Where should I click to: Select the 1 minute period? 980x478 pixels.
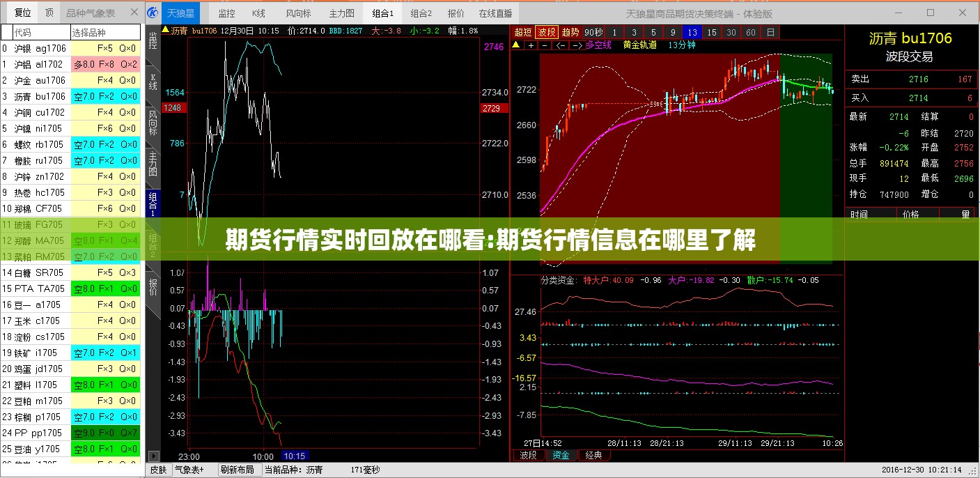pyautogui.click(x=615, y=31)
